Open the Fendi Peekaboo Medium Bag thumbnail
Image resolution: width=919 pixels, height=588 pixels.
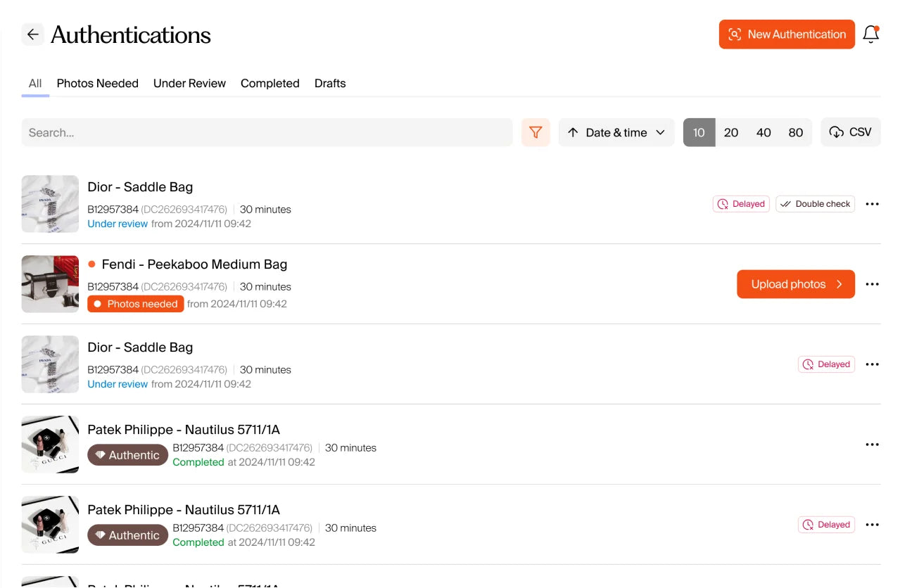50,284
